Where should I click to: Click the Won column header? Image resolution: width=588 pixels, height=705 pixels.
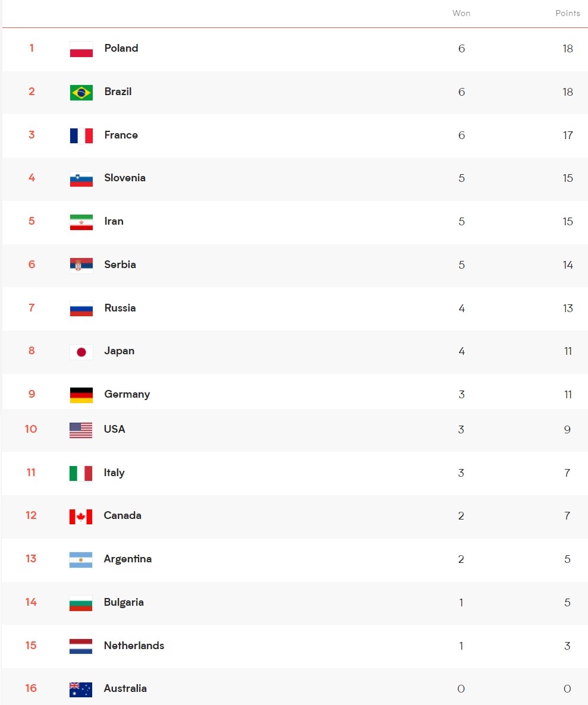461,13
